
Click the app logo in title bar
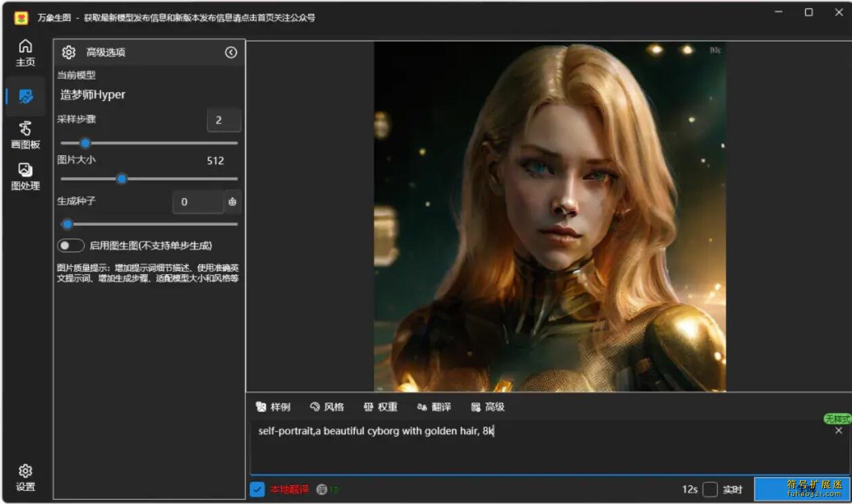pos(21,18)
